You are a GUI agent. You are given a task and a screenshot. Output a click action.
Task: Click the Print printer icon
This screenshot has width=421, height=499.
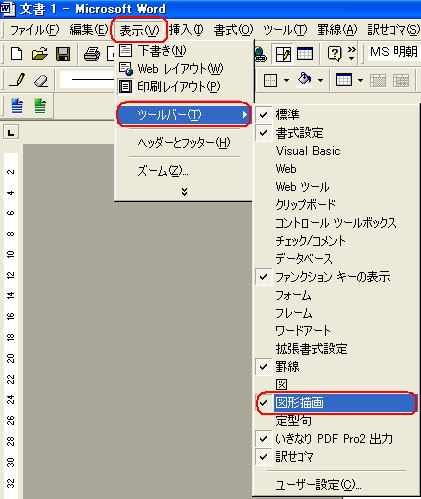[91, 54]
